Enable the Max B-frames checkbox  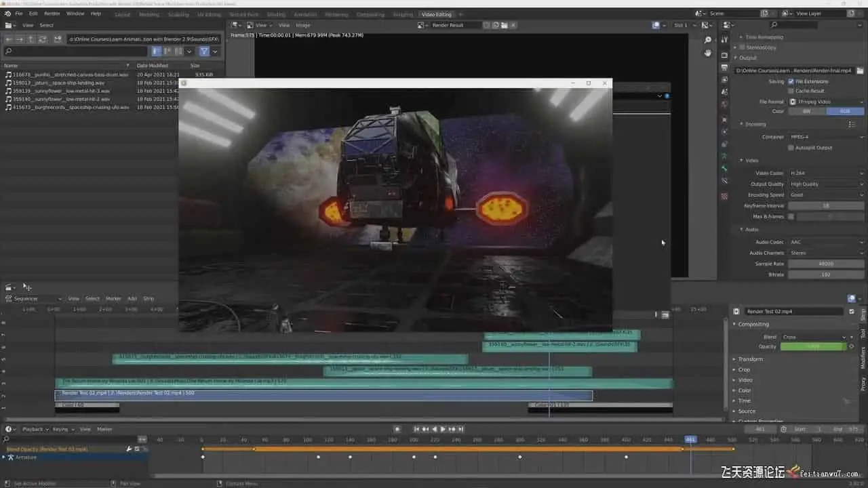click(791, 217)
